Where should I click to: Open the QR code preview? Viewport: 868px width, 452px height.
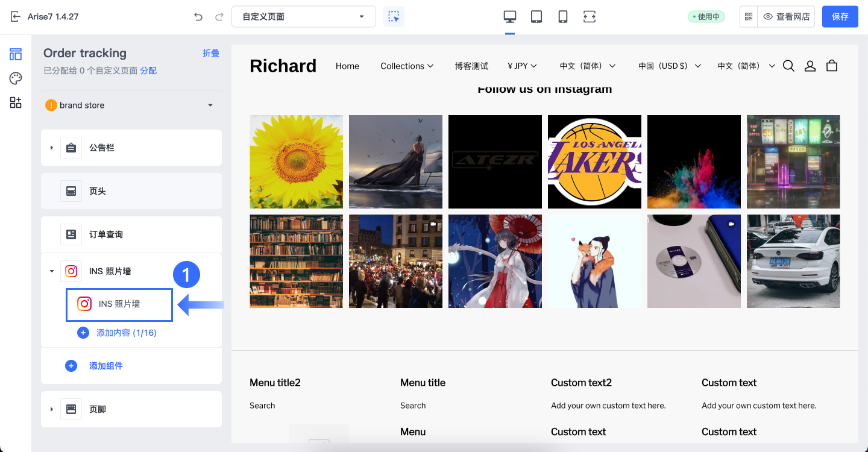click(x=749, y=17)
